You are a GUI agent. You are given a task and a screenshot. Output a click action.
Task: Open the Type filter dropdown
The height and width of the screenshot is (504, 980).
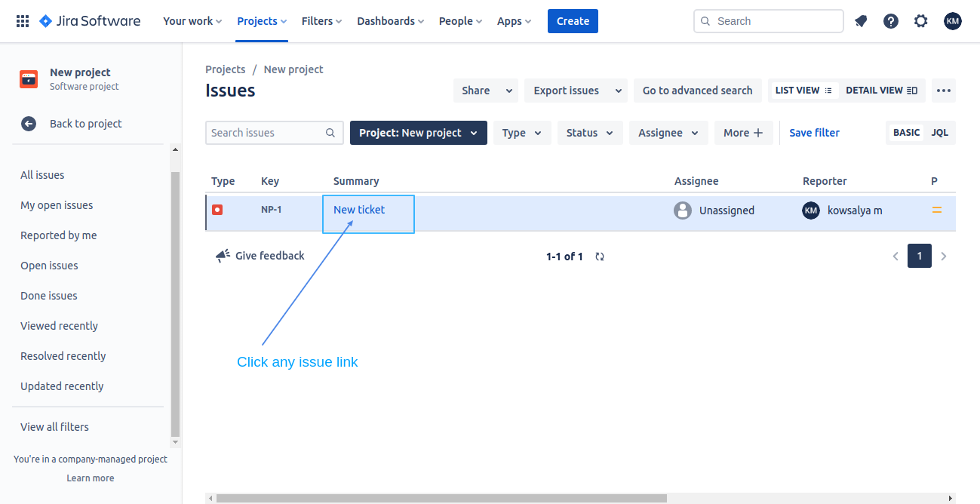coord(522,133)
